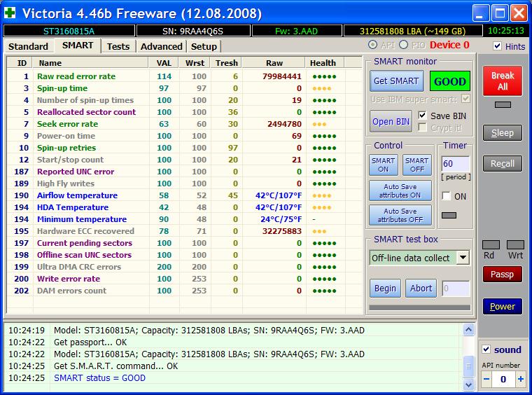
Task: Click the Power button
Action: coord(503,307)
